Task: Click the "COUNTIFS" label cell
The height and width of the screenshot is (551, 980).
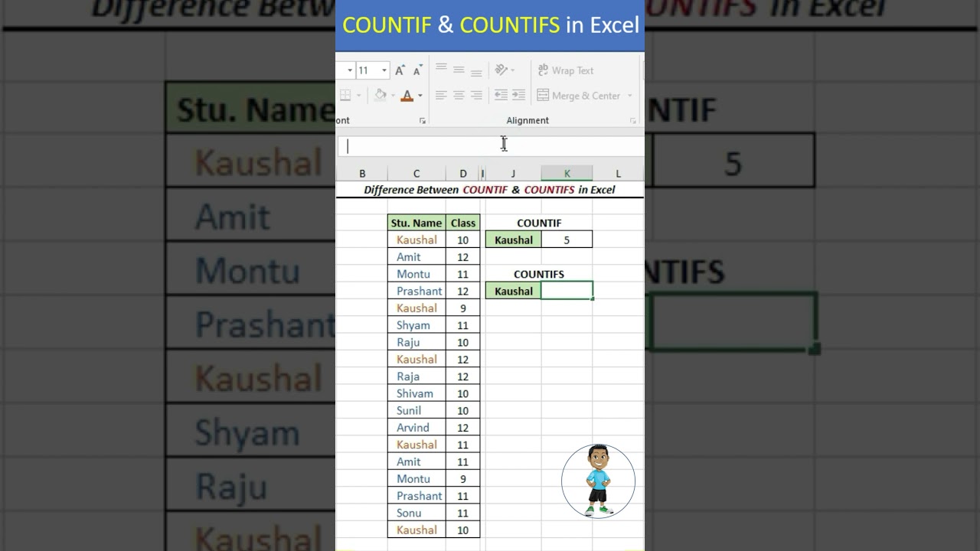Action: [x=539, y=274]
